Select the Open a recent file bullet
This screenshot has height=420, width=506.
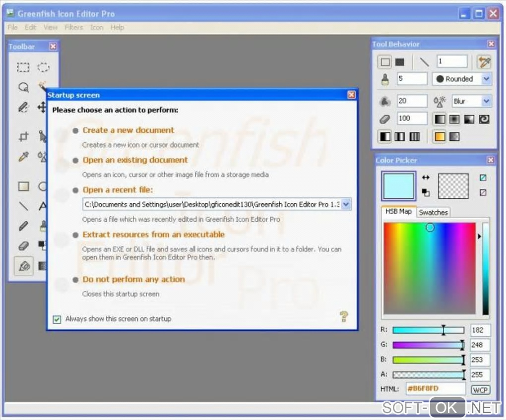(x=75, y=190)
